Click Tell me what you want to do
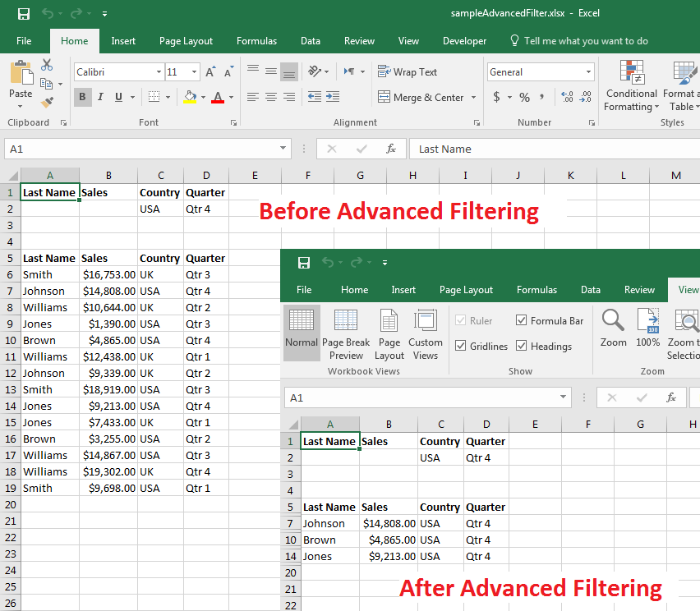The width and height of the screenshot is (700, 611). 585,41
